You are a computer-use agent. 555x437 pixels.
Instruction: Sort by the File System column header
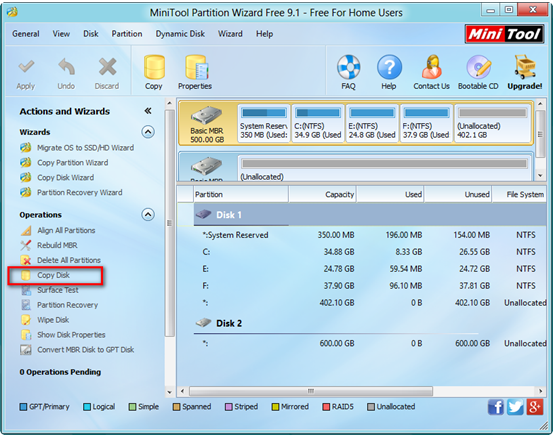tap(519, 194)
